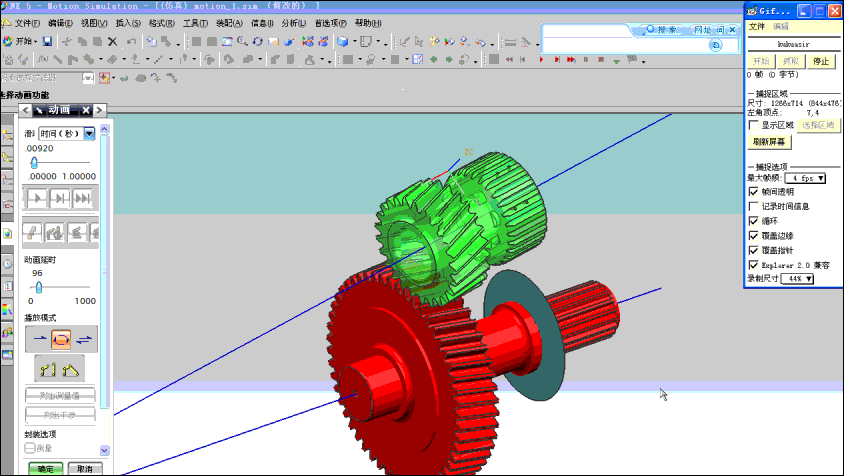Click the step-forward button in animation panel
This screenshot has height=476, width=844.
60,199
